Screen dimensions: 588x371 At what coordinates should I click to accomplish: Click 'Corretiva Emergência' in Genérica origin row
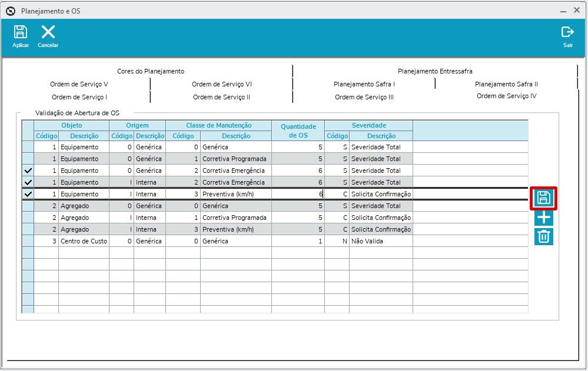[x=236, y=171]
